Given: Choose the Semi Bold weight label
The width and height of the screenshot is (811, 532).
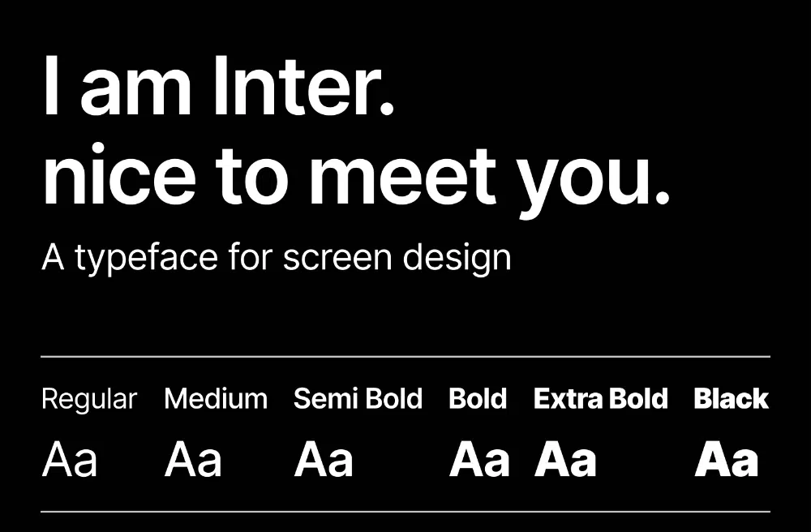Looking at the screenshot, I should pyautogui.click(x=358, y=399).
